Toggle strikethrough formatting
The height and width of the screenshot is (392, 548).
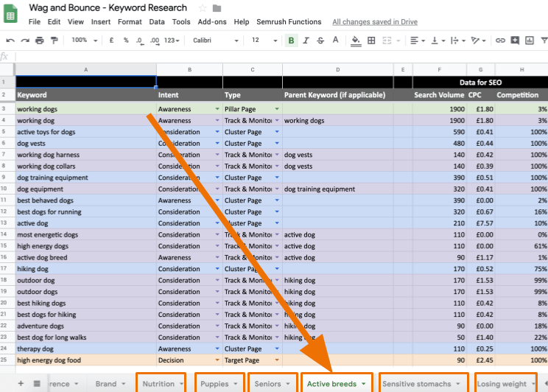coord(320,41)
